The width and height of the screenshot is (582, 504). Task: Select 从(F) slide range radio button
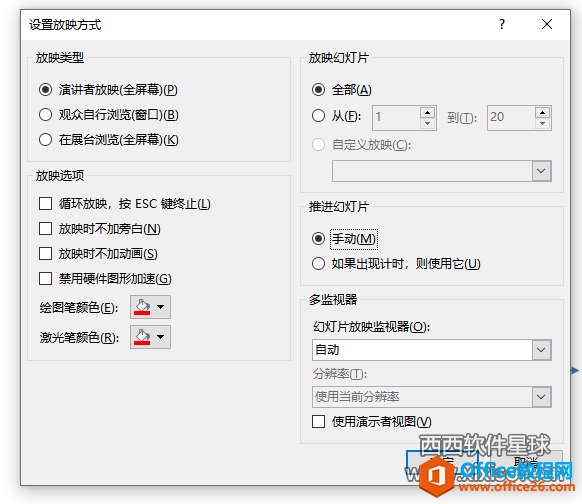pyautogui.click(x=318, y=116)
